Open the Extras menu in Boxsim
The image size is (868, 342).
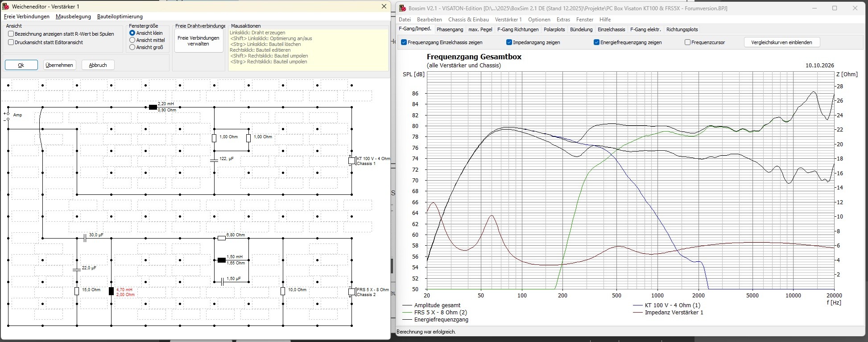pyautogui.click(x=563, y=20)
